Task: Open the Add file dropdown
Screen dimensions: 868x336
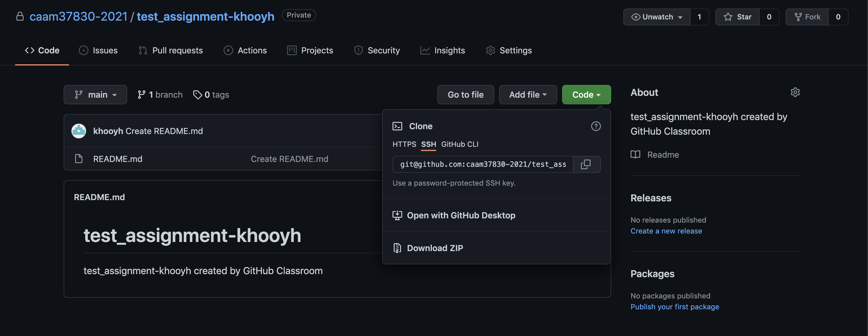Action: pyautogui.click(x=527, y=94)
